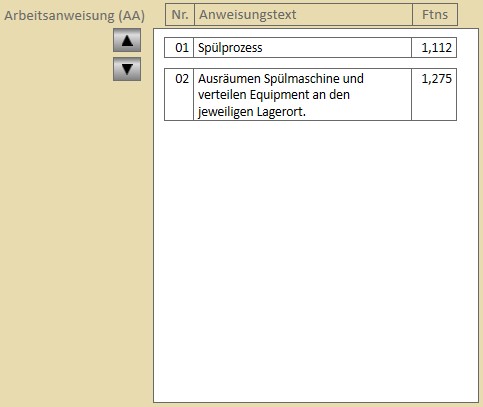Select the Ausräumen Spülmaschine instruction row
The width and height of the screenshot is (483, 407).
tap(310, 95)
